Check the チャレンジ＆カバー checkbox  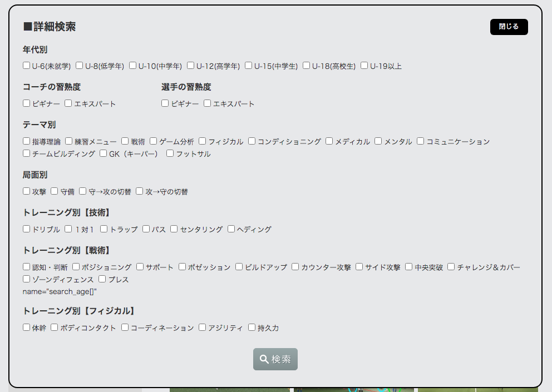coord(451,267)
